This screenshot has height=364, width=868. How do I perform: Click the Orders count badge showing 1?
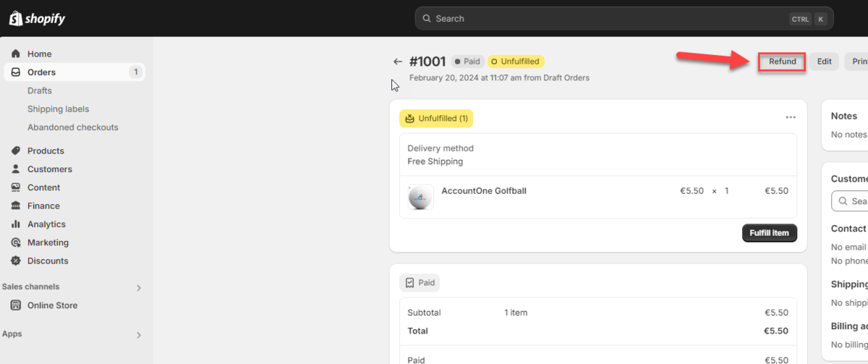[x=135, y=72]
